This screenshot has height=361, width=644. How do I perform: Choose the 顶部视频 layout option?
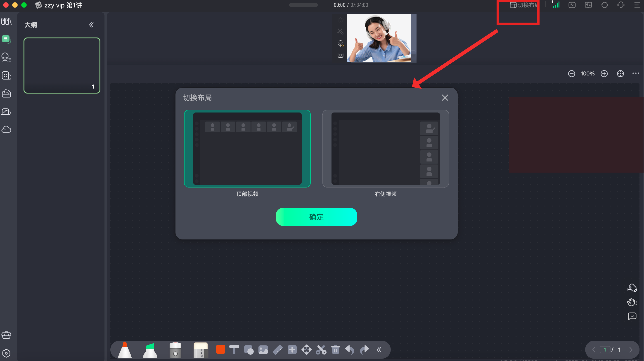pos(247,149)
